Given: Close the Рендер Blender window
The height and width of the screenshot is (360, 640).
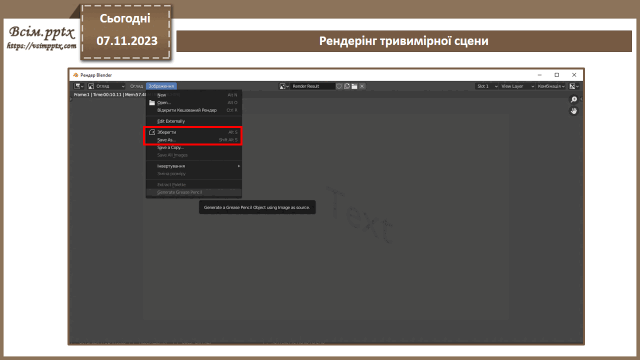Looking at the screenshot, I should pyautogui.click(x=574, y=75).
